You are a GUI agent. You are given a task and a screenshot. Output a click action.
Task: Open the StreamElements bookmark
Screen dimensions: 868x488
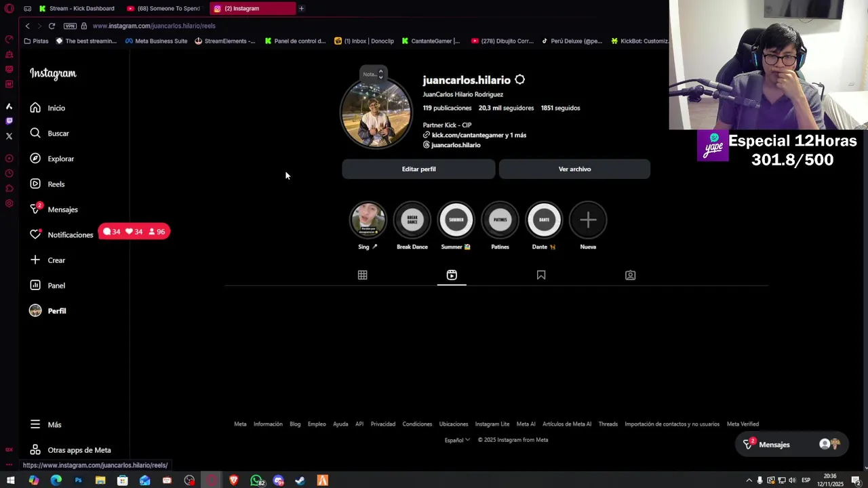225,41
